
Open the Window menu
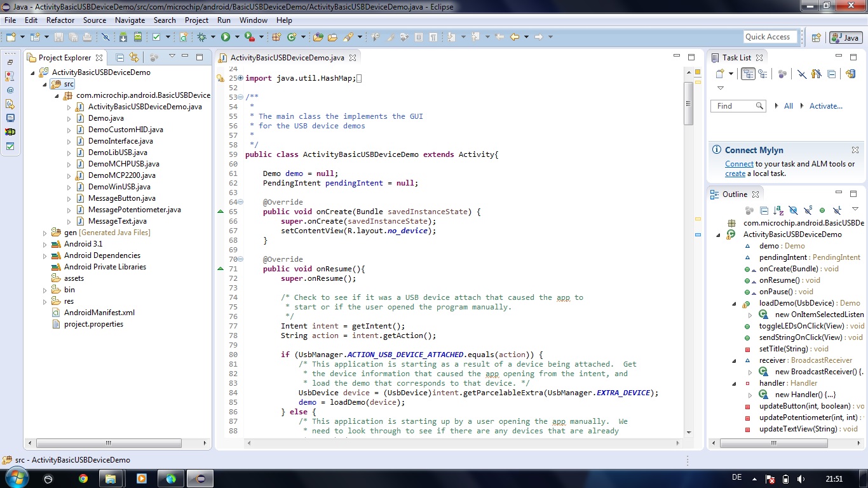coord(254,20)
